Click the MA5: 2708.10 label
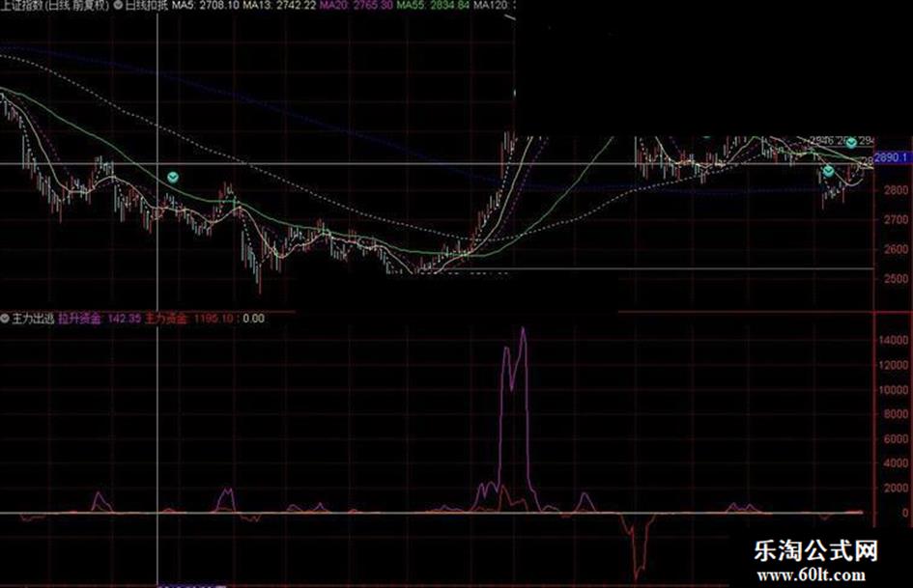This screenshot has height=588, width=913. coord(206,6)
